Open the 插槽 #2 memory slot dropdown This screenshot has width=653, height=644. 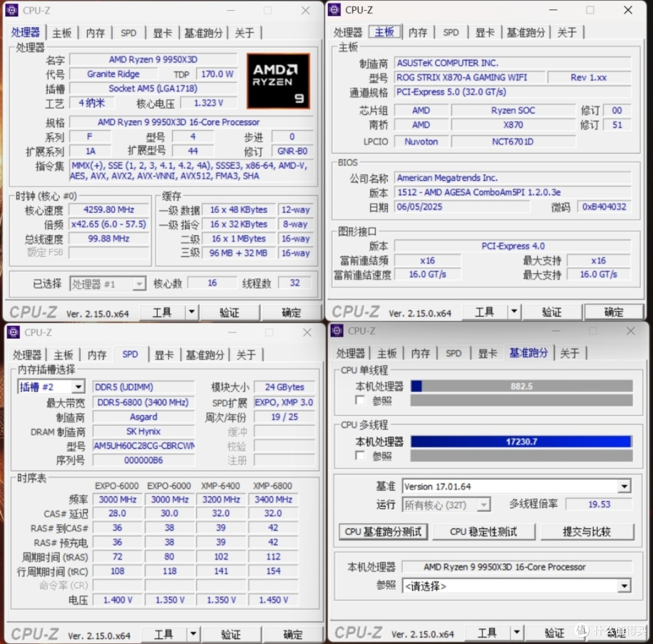[x=51, y=387]
